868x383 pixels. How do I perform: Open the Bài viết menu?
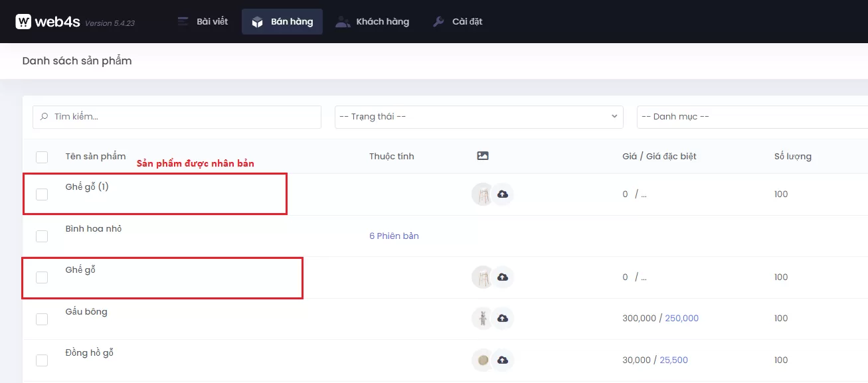(x=203, y=22)
